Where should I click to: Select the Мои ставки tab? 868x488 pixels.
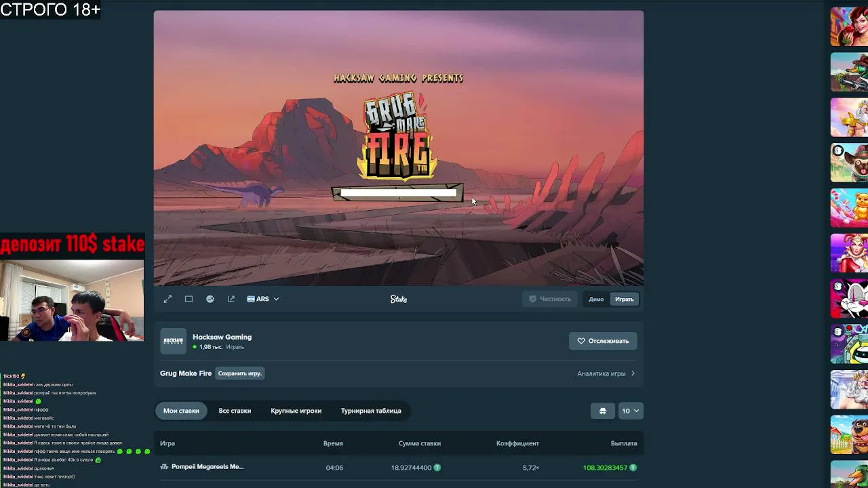[181, 411]
